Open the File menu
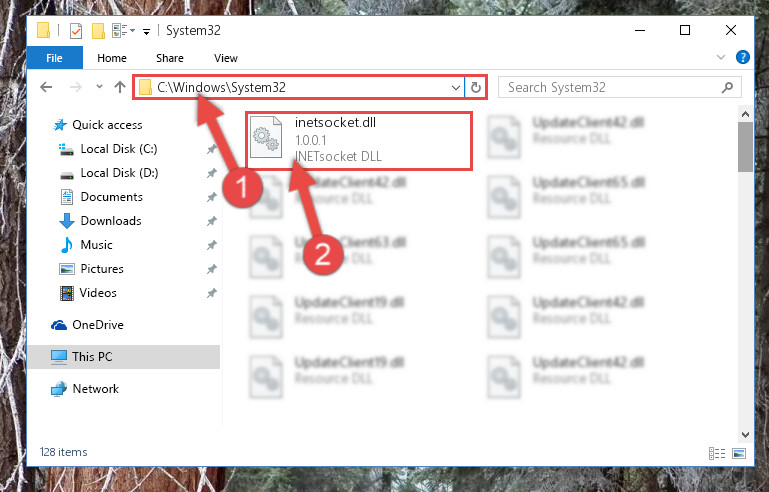 (54, 58)
